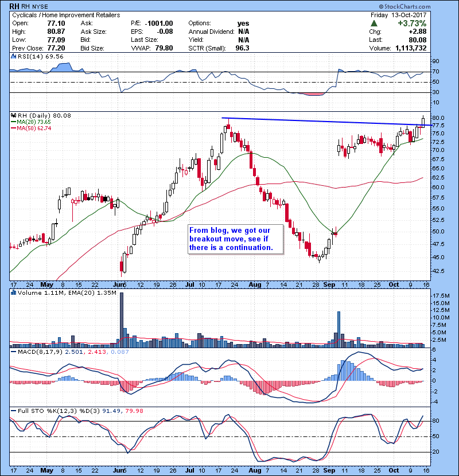The width and height of the screenshot is (459, 476).
Task: Click the blue 'From blog' annotation text box
Action: 236,239
